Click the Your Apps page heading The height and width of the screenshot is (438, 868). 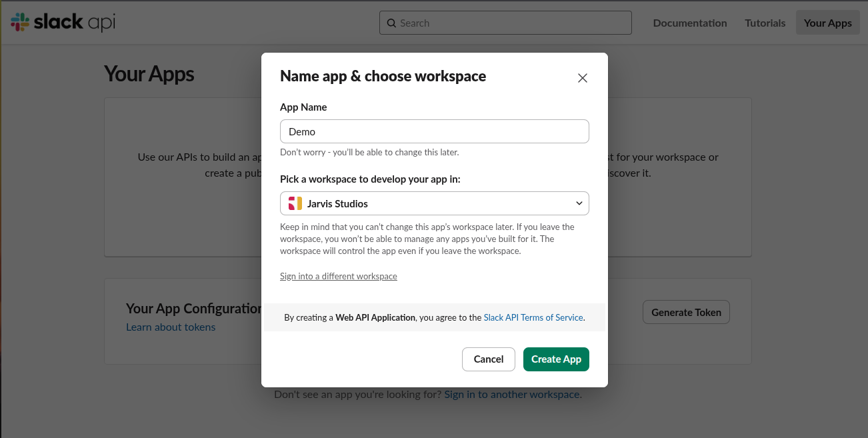point(149,73)
